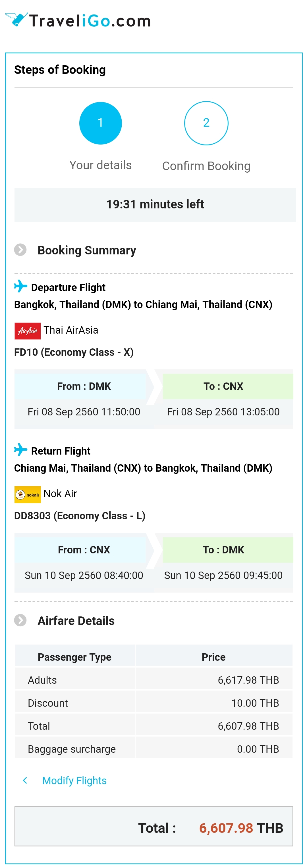Collapse the Airfare Details chevron icon
Image resolution: width=307 pixels, height=868 pixels.
[20, 620]
